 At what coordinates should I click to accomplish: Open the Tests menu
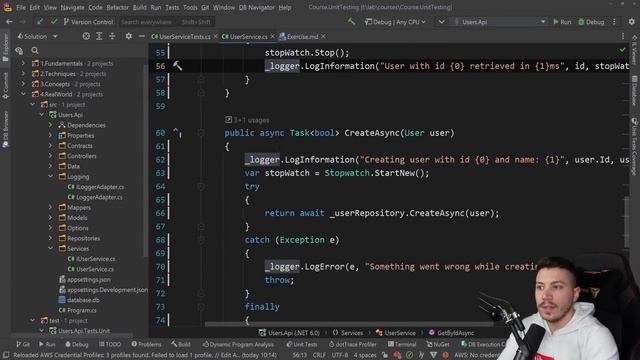172,7
